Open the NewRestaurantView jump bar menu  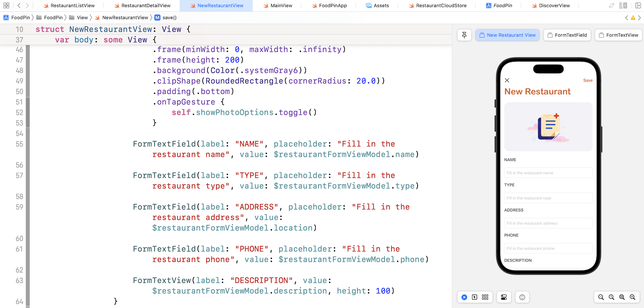125,17
